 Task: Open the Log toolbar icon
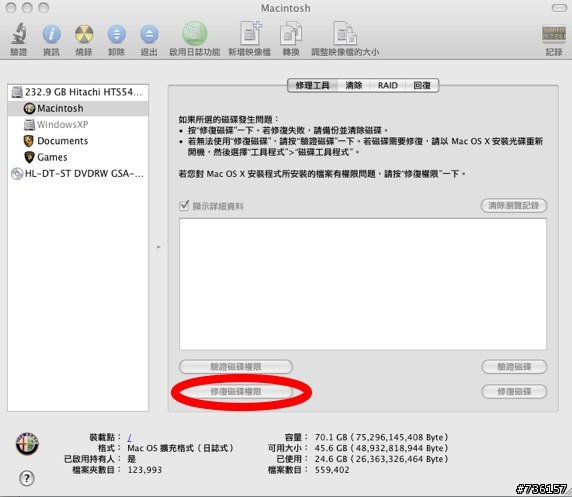point(554,34)
